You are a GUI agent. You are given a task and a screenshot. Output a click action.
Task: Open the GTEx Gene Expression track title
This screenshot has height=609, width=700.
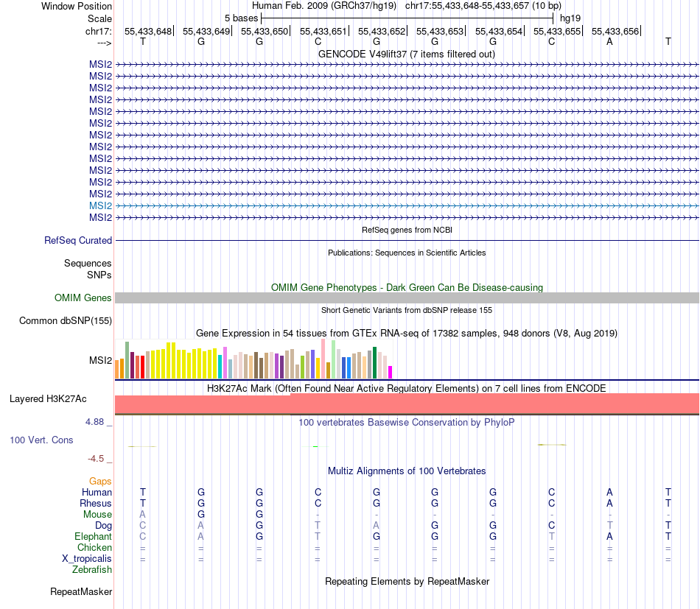point(407,334)
